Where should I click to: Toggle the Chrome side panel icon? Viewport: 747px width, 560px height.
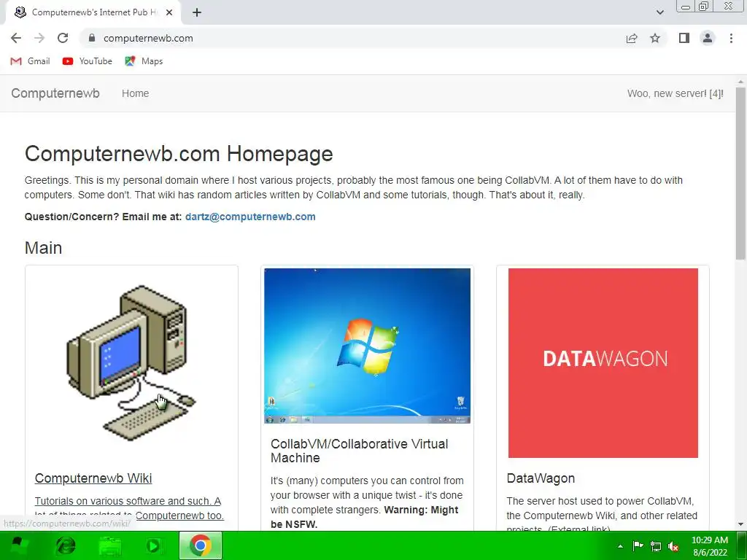click(684, 38)
